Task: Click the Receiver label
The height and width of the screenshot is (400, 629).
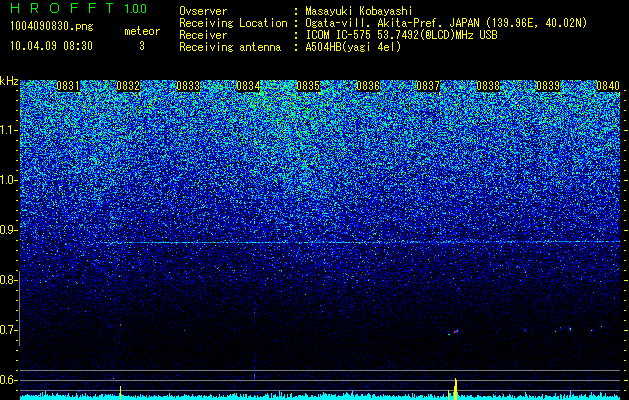Action: point(203,35)
